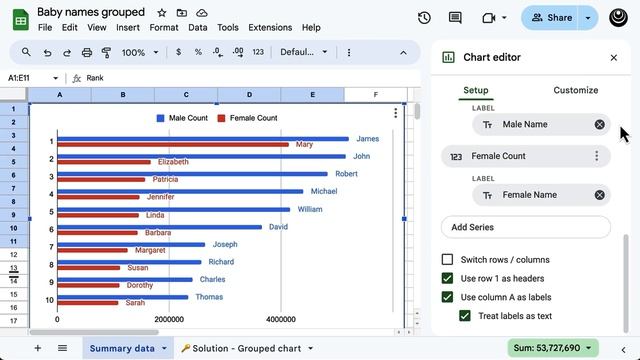Open version history clock icon
This screenshot has height=360, width=640.
coord(424,18)
